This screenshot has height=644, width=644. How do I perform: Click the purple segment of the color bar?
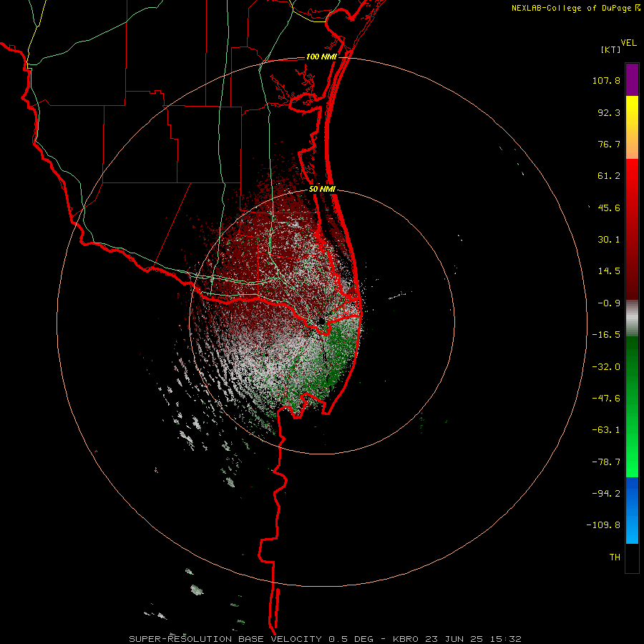(x=632, y=79)
